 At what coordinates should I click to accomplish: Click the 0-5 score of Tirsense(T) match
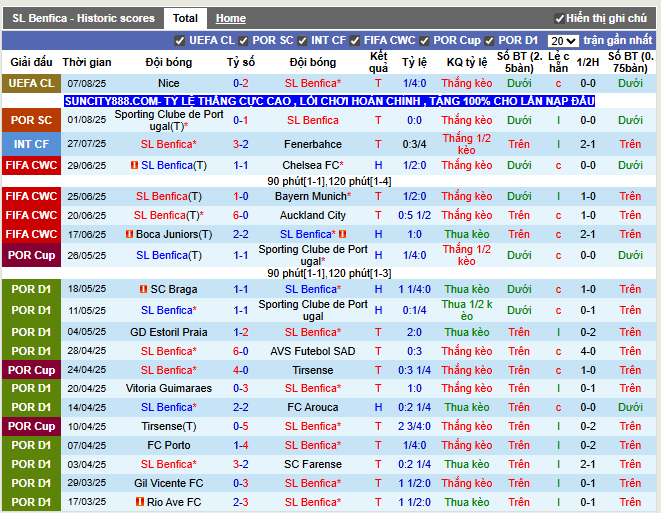(x=241, y=426)
